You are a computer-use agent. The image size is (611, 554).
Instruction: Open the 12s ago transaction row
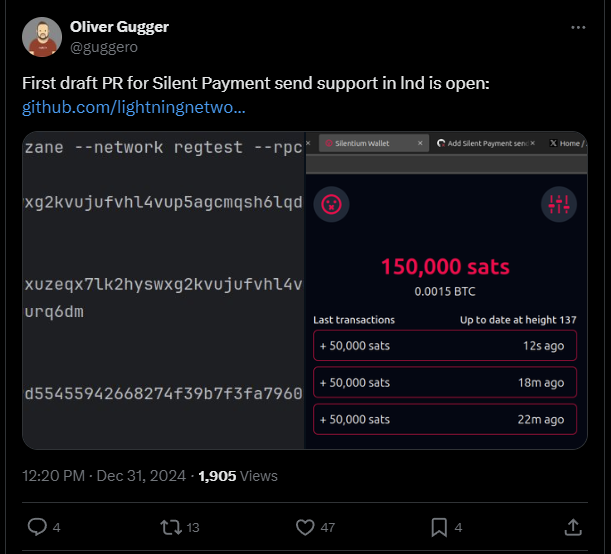pyautogui.click(x=444, y=345)
